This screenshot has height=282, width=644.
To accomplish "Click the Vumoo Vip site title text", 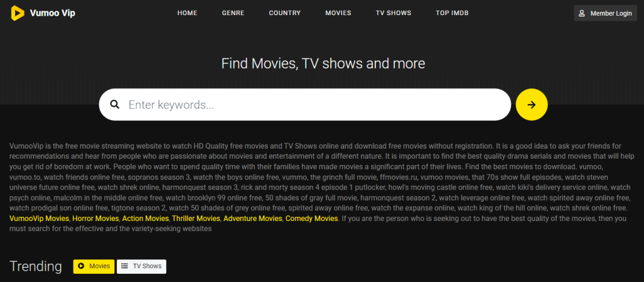I will click(x=53, y=13).
